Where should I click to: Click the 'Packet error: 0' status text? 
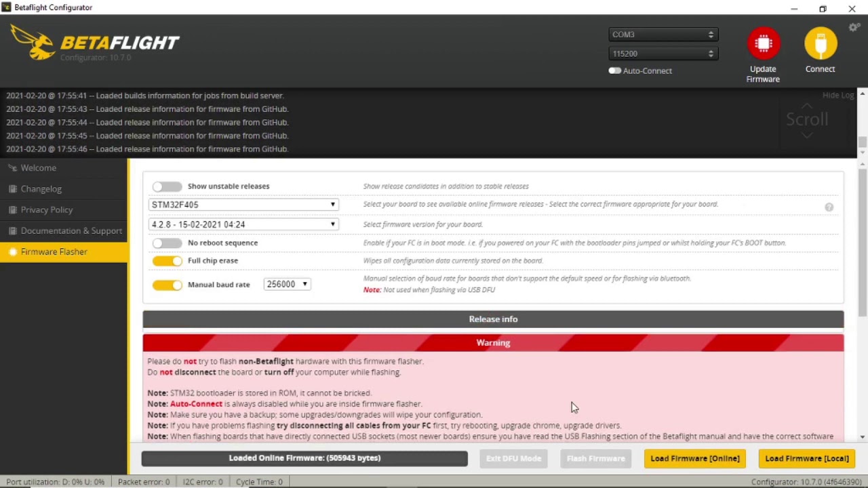(144, 482)
